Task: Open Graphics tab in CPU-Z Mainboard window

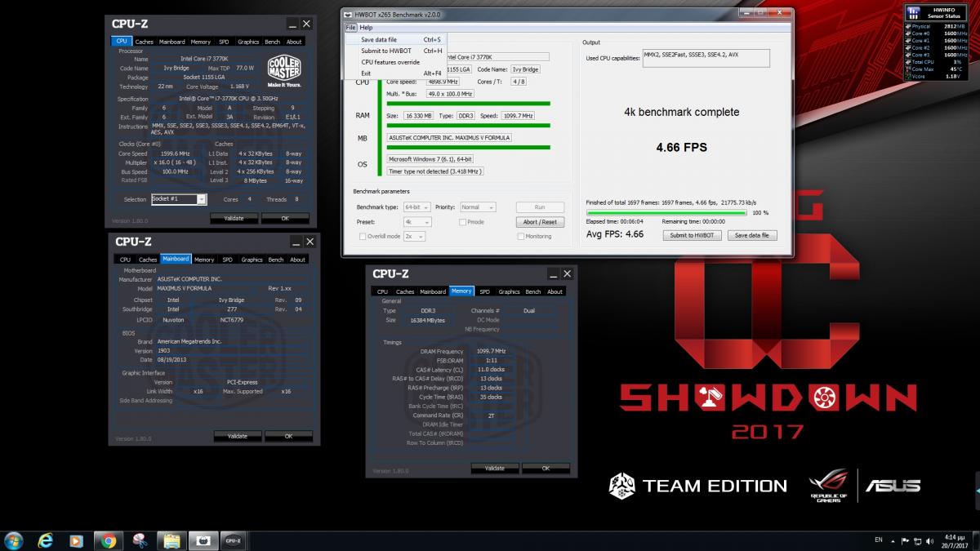Action: click(x=252, y=260)
